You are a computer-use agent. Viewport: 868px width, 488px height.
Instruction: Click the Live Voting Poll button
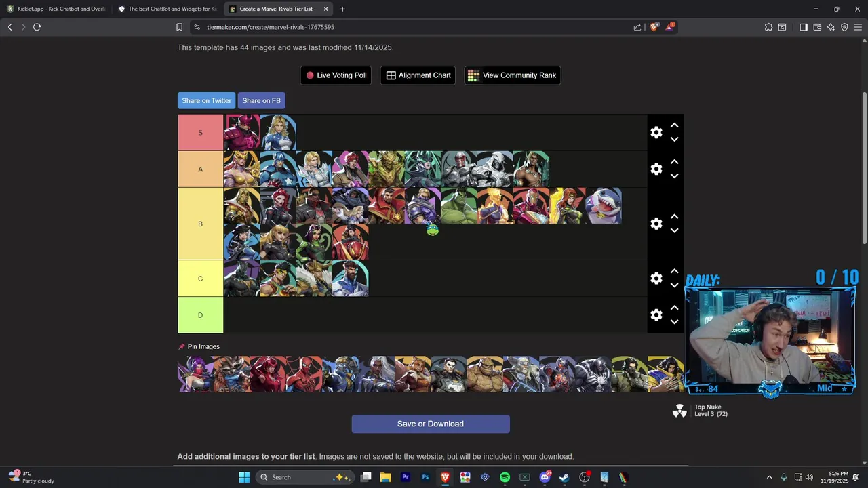(x=336, y=75)
